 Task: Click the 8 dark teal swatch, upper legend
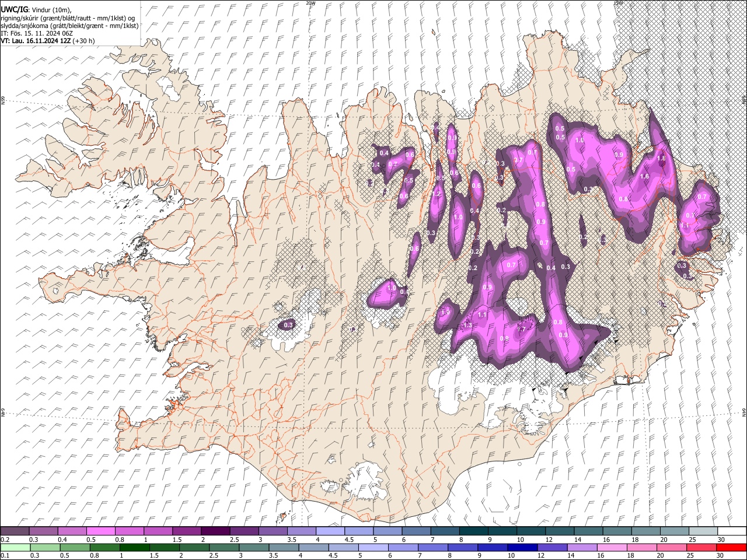point(474,531)
